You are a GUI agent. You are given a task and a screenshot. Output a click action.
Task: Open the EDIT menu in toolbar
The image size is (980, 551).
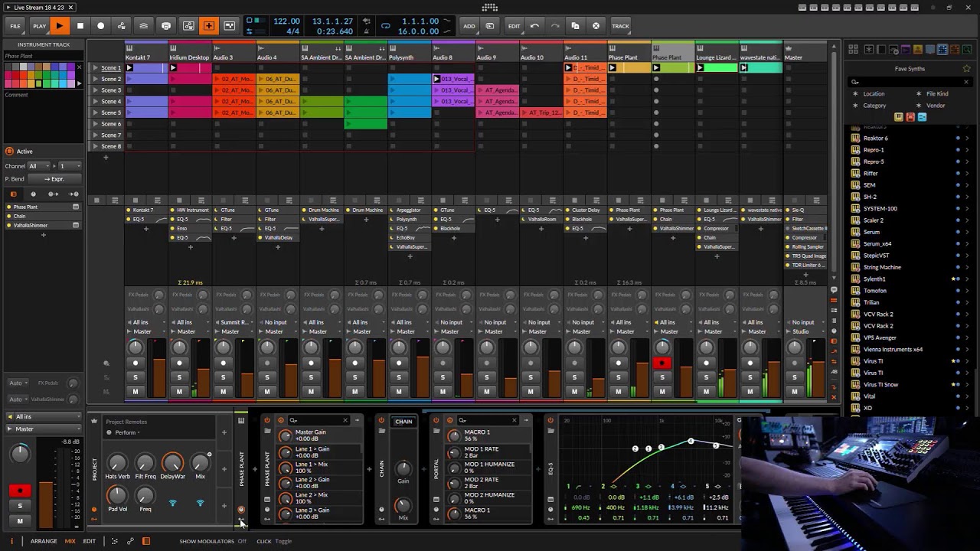coord(514,26)
